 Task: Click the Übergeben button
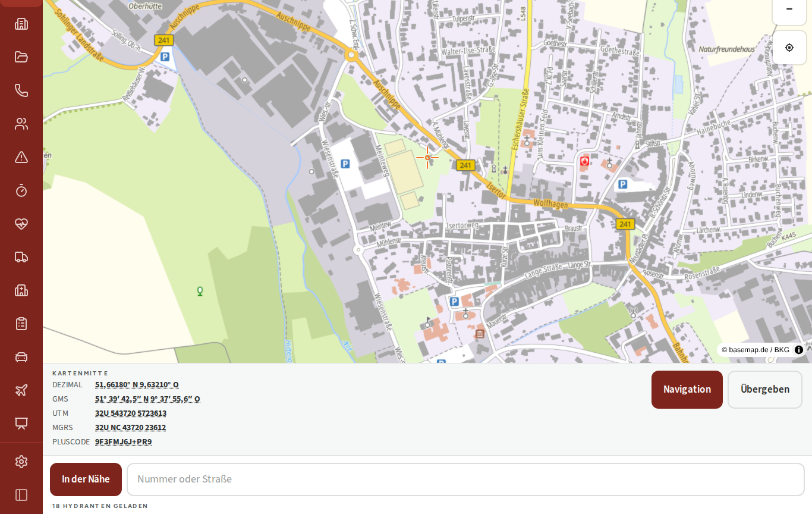click(x=765, y=390)
